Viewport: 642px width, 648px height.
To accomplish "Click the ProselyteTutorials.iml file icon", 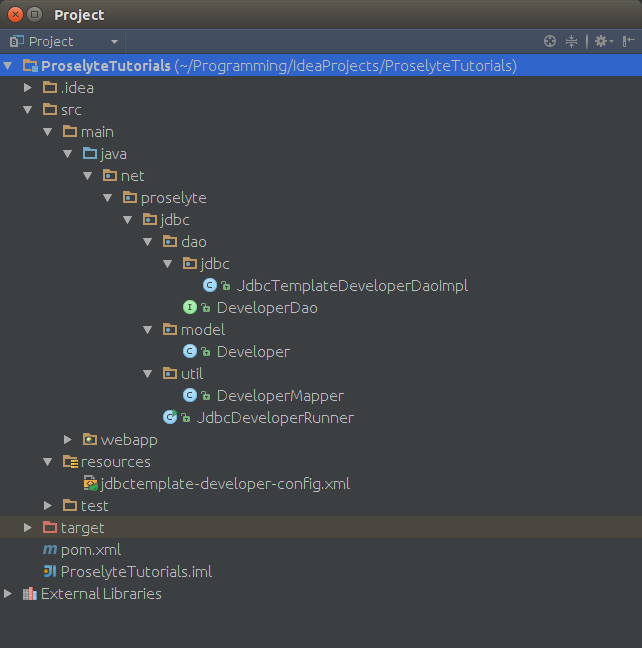I will pos(49,572).
